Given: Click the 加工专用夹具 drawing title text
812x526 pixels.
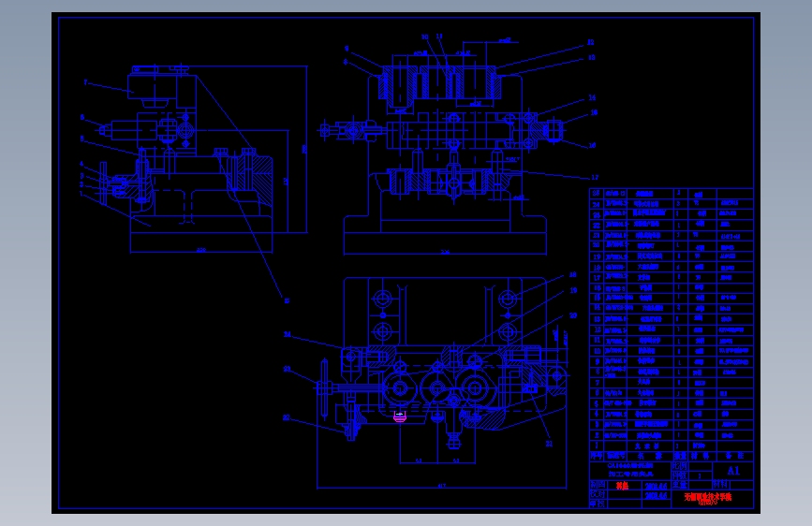Looking at the screenshot, I should (630, 475).
